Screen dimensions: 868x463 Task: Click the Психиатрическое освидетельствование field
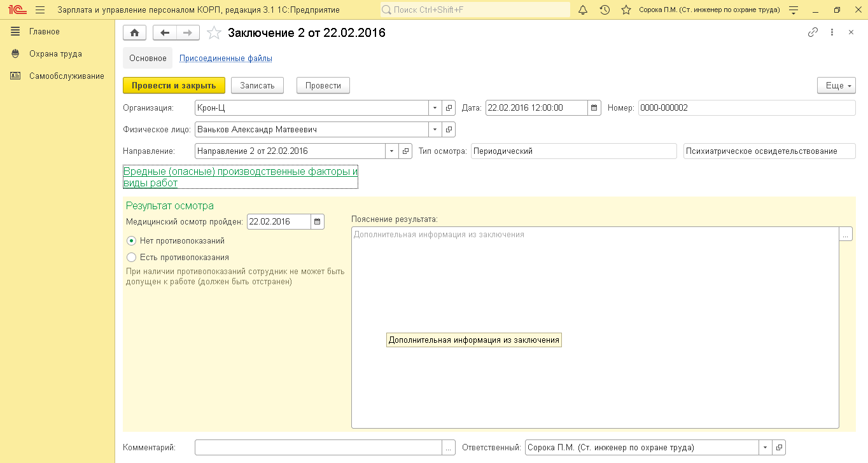[x=769, y=151]
